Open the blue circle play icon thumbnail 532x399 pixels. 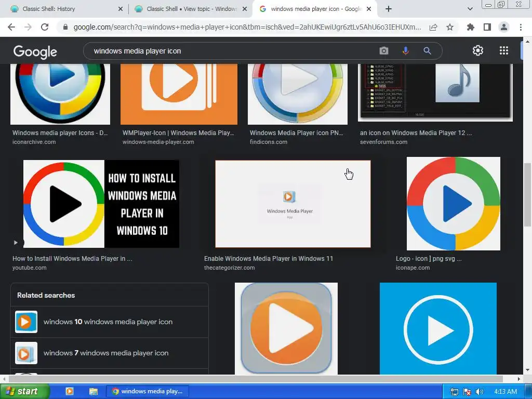pos(438,328)
